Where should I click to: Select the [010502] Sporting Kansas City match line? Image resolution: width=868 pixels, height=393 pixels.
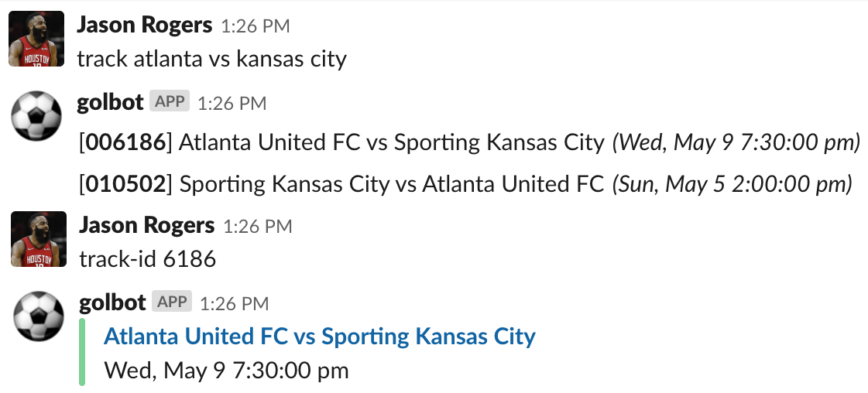(x=465, y=184)
